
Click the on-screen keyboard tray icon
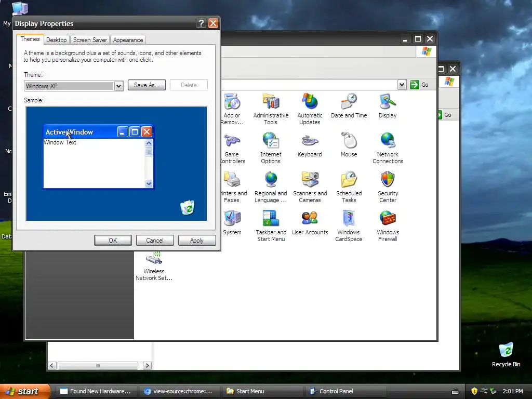pyautogui.click(x=455, y=392)
